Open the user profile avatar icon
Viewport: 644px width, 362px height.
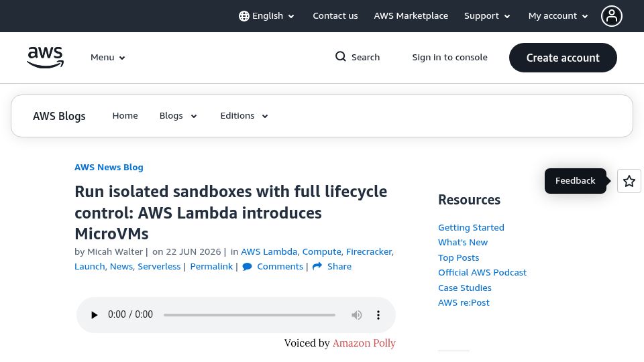(612, 16)
